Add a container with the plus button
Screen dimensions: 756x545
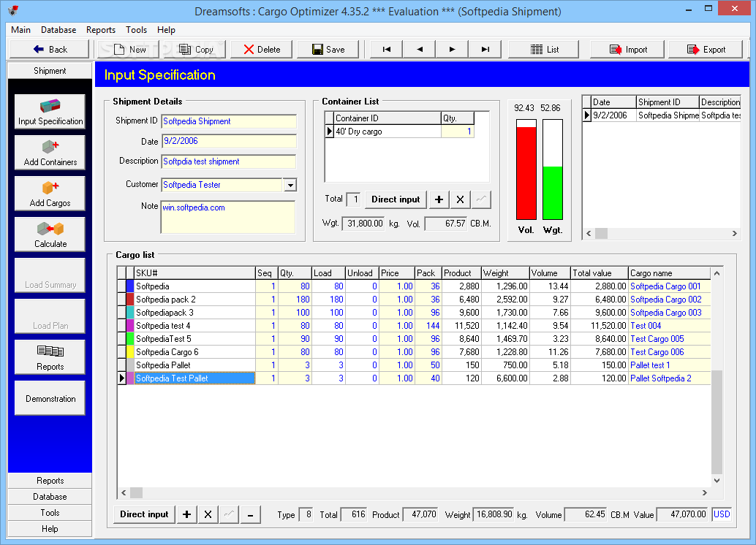click(x=439, y=199)
